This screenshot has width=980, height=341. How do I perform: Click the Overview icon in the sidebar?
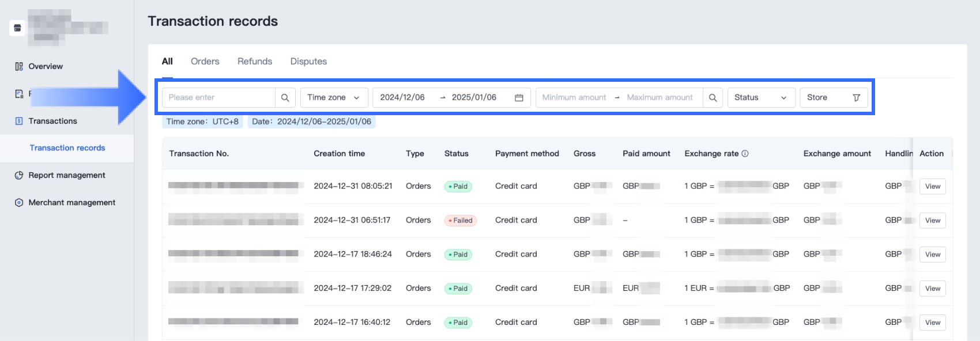pos(19,66)
